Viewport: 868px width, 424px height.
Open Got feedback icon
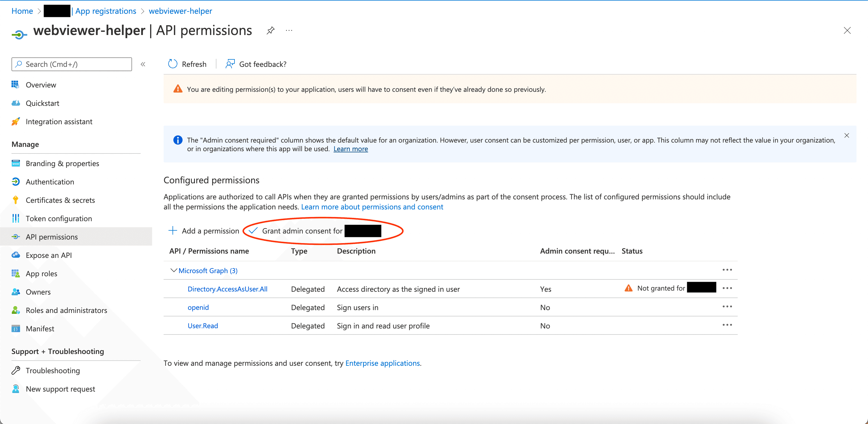(230, 64)
